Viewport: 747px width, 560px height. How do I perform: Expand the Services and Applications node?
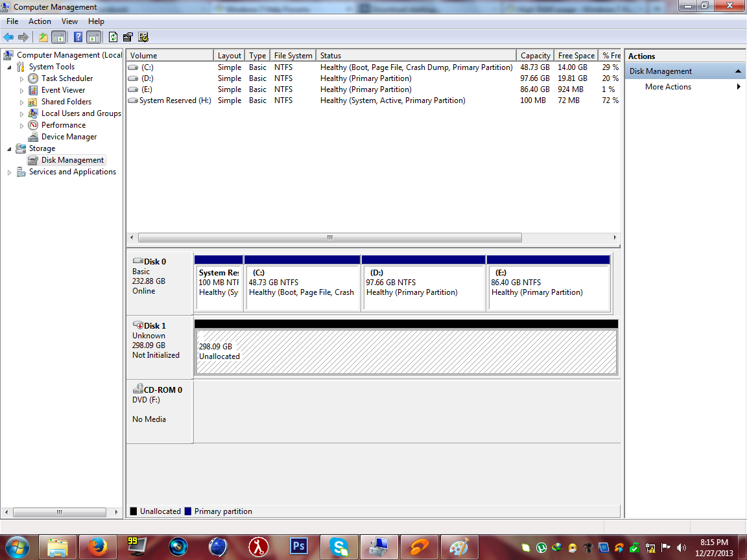pos(9,172)
